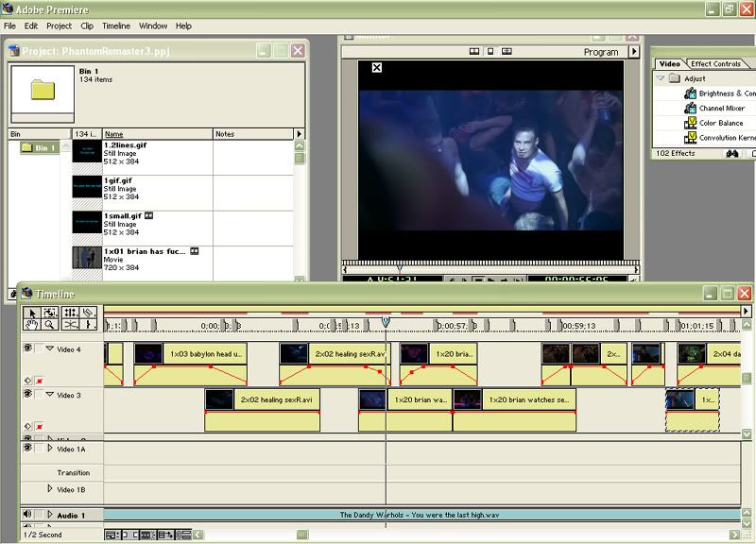The width and height of the screenshot is (756, 544).
Task: Hide Video 4 track with eye icon
Action: pos(27,348)
